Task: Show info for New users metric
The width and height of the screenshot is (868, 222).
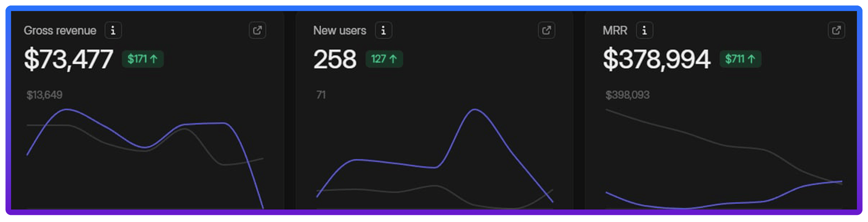Action: (x=383, y=30)
